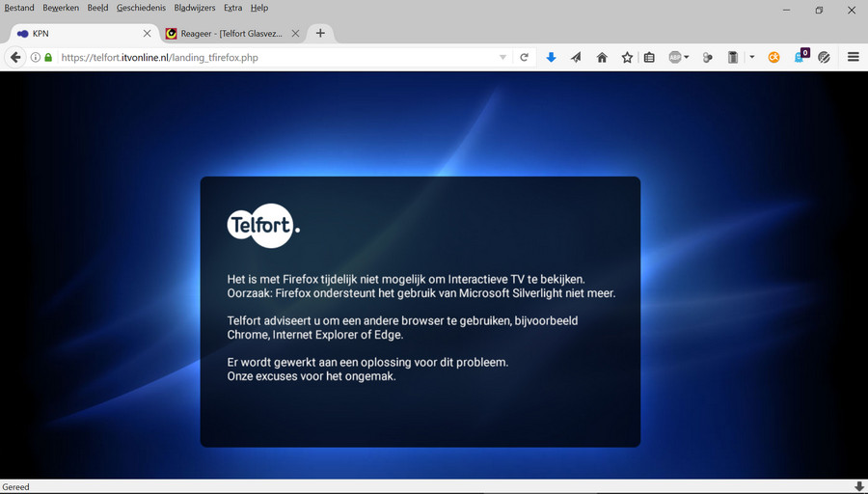Screen dimensions: 868x494
Task: Open site information via the info icon
Action: pos(36,57)
